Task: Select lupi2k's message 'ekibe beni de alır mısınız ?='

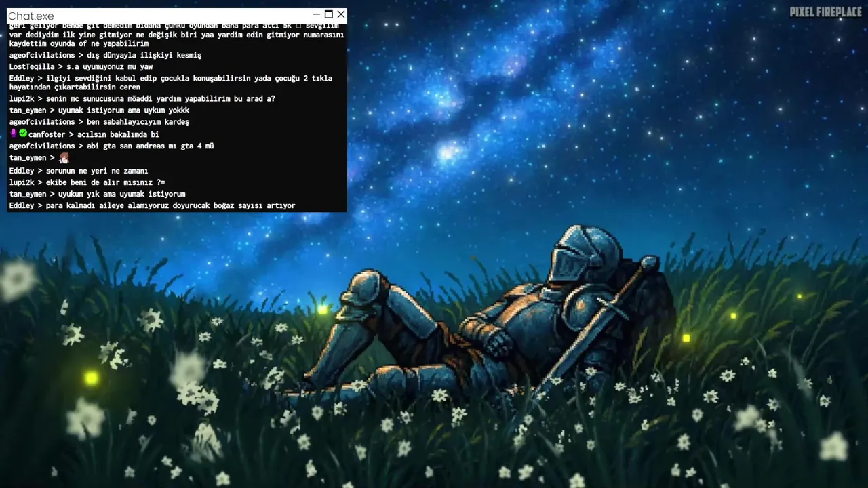Action: [106, 182]
